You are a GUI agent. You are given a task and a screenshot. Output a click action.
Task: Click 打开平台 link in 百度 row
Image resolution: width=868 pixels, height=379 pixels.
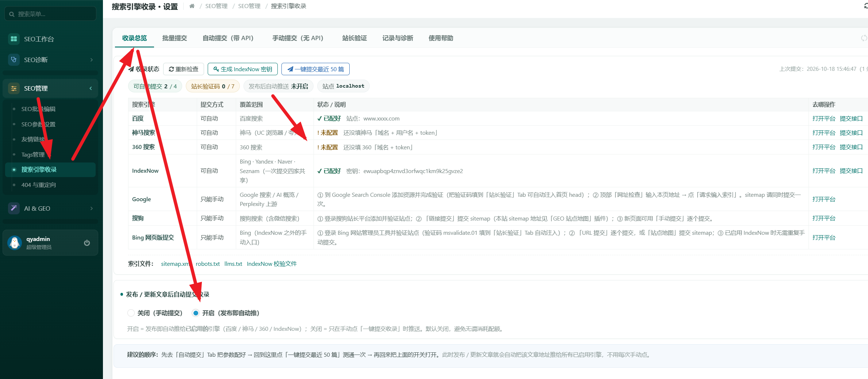click(x=823, y=118)
